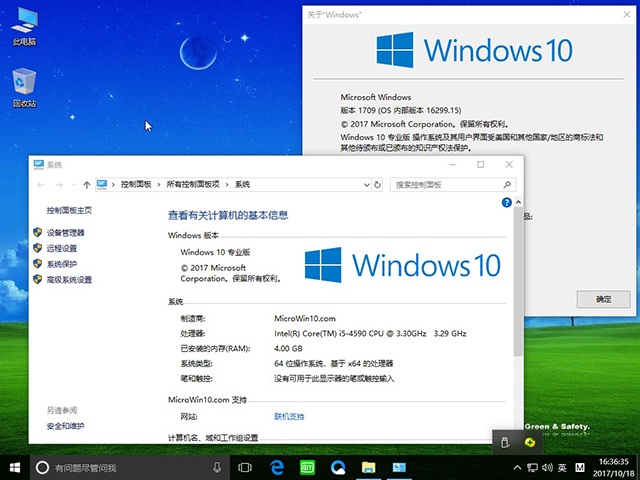Screen dimensions: 640x480
Task: Open 远程设置 link
Action: tap(62, 248)
